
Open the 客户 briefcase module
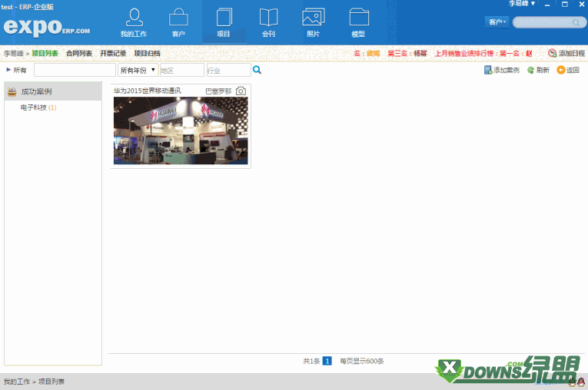178,23
